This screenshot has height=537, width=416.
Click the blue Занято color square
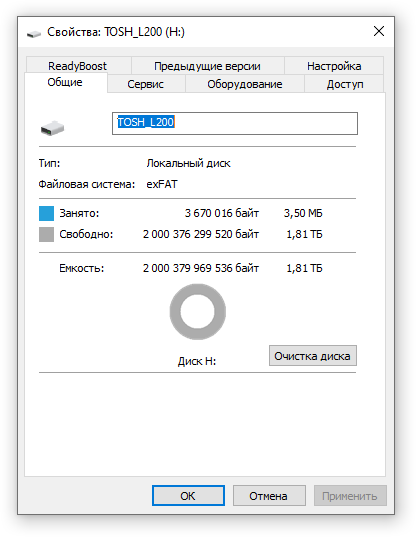46,213
